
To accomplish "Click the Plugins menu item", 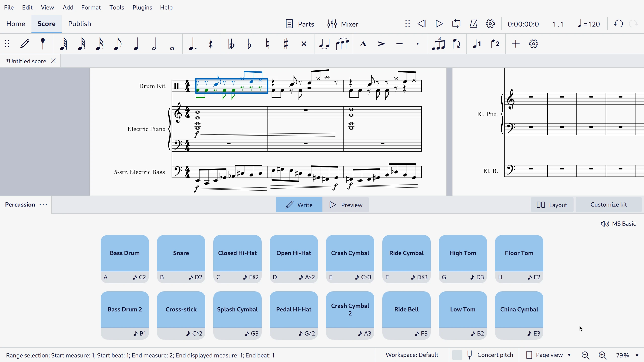I will 142,8.
